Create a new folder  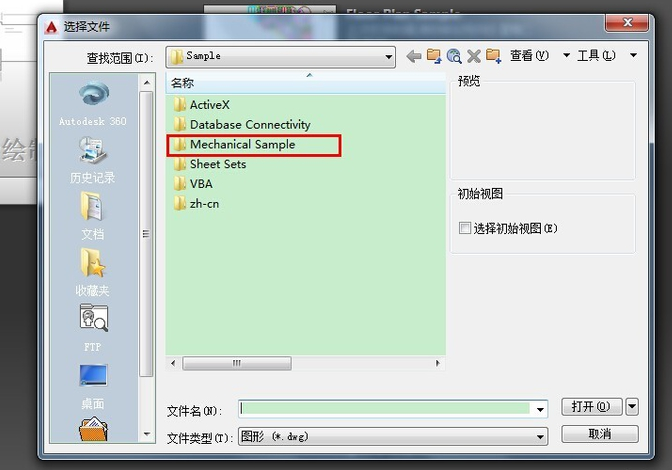[x=493, y=56]
